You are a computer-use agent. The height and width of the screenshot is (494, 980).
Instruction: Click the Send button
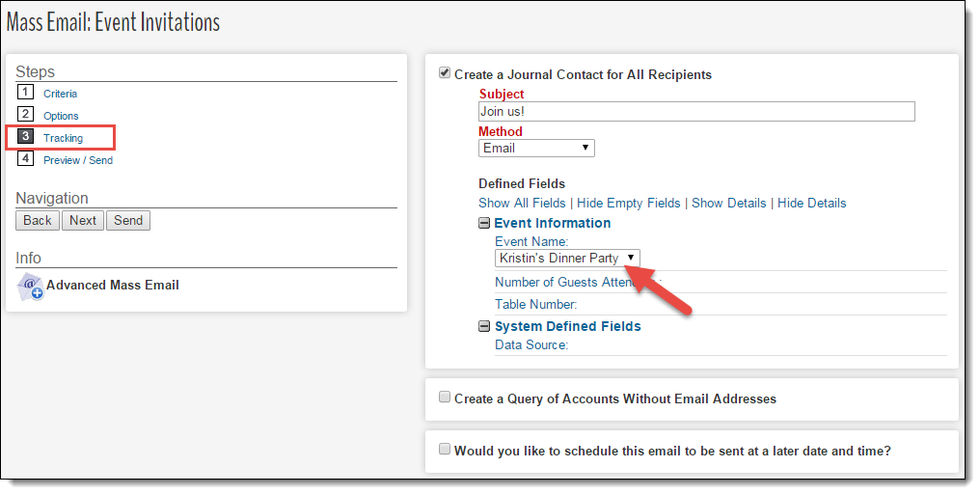point(128,221)
